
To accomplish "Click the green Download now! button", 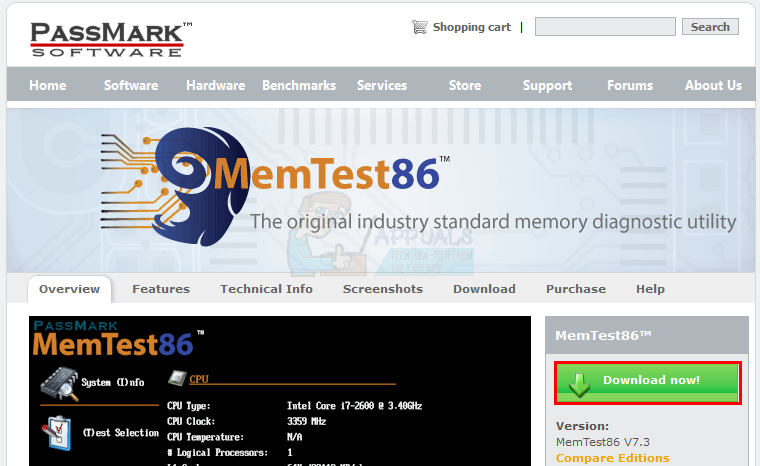I will pos(648,383).
